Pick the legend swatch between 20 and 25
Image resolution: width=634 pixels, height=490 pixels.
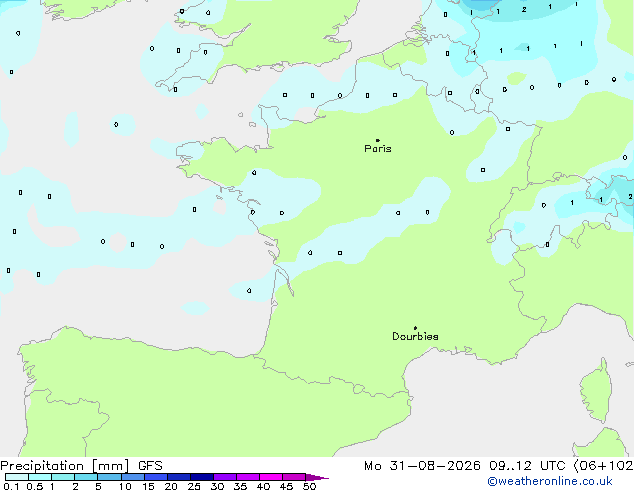pos(178,477)
